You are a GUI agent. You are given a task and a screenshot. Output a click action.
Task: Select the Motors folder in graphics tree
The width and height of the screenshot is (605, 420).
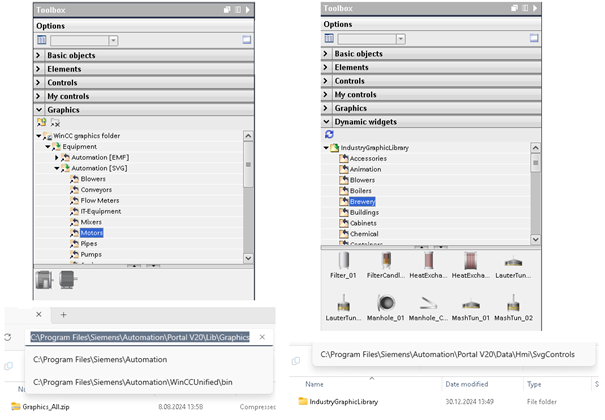tap(91, 233)
